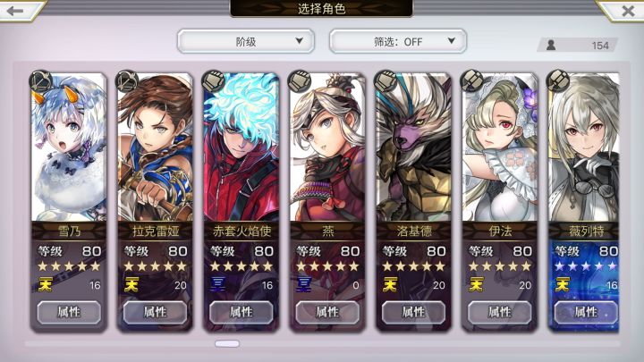View 属性 of 伊法

[x=499, y=312]
